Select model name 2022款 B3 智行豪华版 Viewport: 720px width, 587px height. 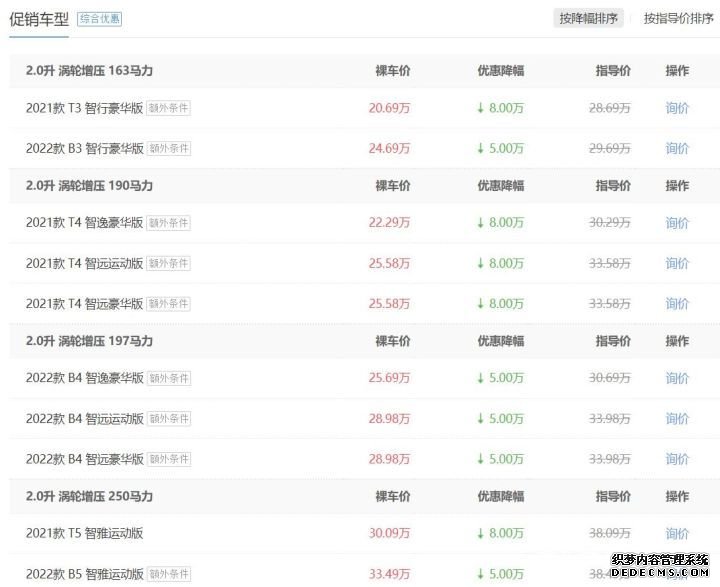click(84, 148)
